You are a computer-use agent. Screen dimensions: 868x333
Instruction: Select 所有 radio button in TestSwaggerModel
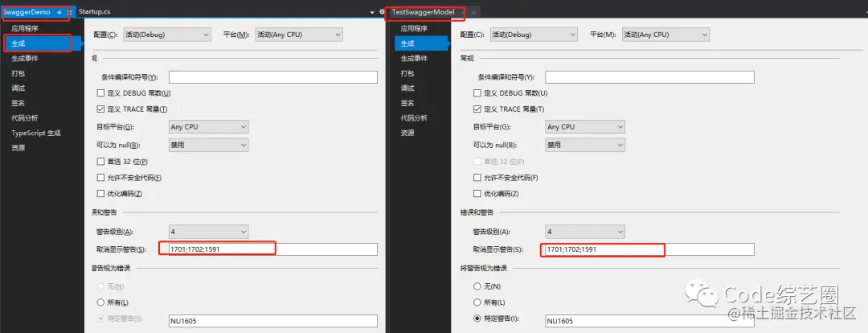pyautogui.click(x=477, y=302)
